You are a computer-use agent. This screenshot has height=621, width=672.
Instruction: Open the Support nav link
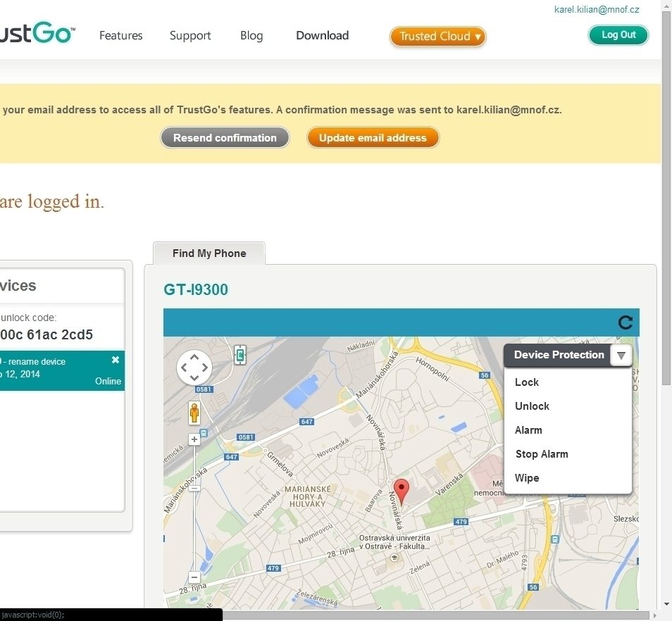pyautogui.click(x=190, y=35)
